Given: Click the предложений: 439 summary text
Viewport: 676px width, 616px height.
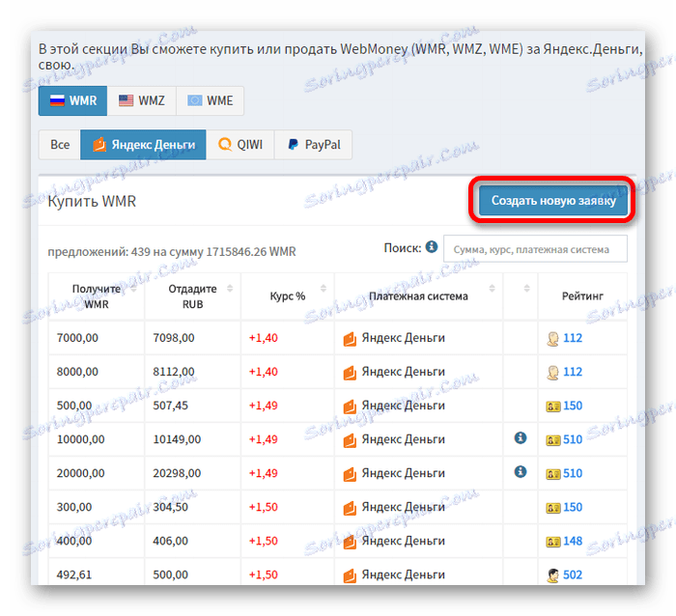Looking at the screenshot, I should pos(172,252).
